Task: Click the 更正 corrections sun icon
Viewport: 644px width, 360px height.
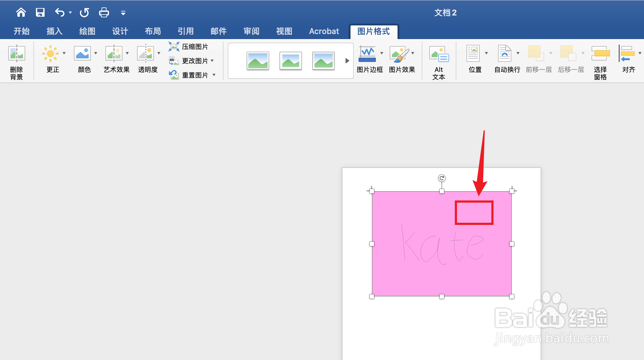Action: [50, 54]
